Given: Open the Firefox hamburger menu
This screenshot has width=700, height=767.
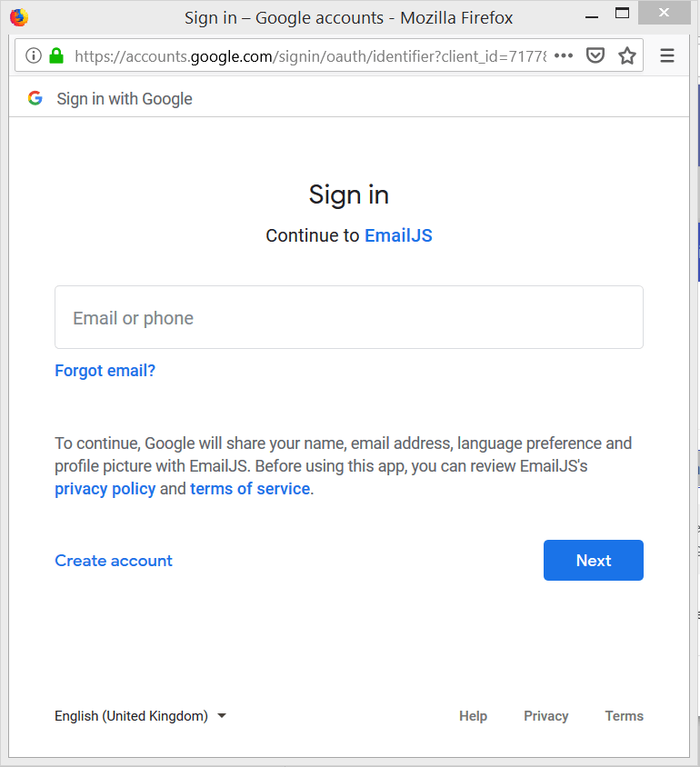Looking at the screenshot, I should click(x=666, y=55).
